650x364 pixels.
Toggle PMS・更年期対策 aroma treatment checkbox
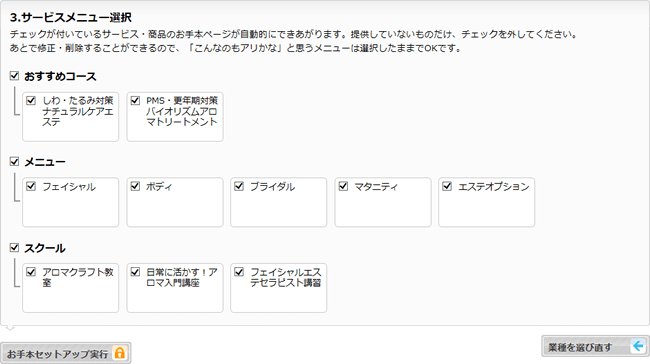tap(135, 100)
